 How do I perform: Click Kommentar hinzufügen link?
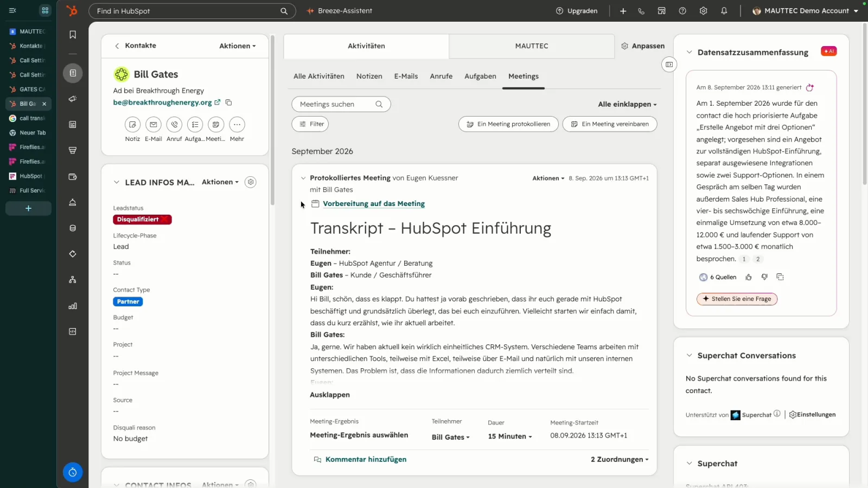(x=366, y=459)
